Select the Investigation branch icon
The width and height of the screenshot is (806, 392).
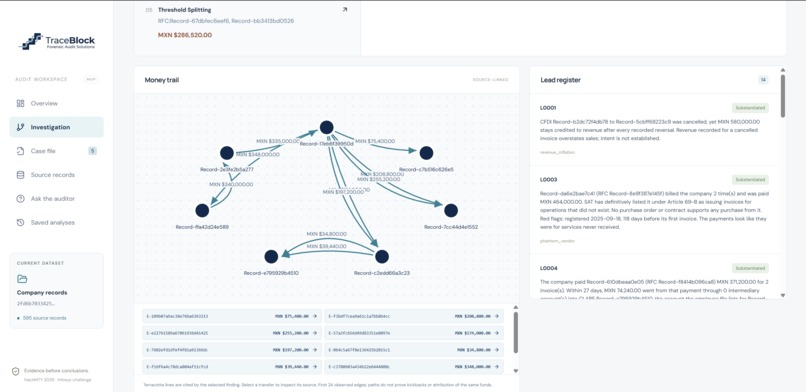point(21,127)
